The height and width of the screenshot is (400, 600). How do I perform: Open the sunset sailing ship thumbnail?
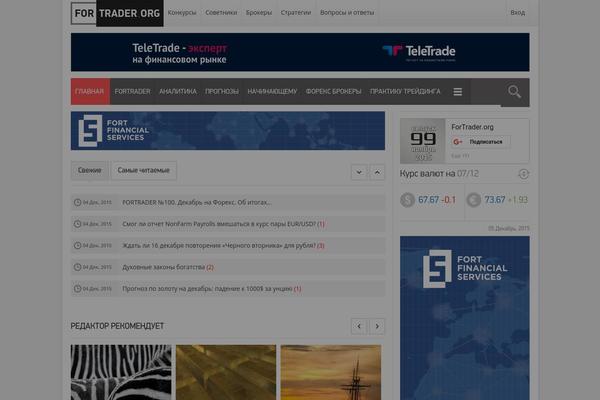coord(331,372)
